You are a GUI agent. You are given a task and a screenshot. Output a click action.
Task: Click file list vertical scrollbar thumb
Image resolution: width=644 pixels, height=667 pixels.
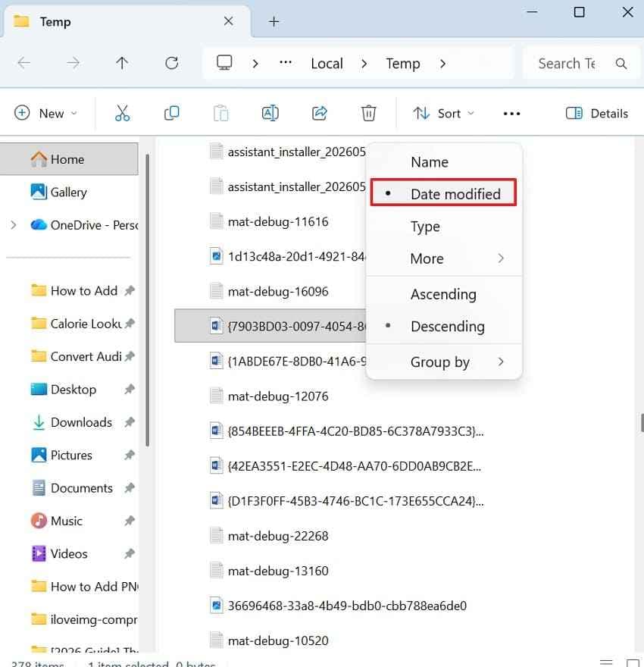click(x=642, y=423)
